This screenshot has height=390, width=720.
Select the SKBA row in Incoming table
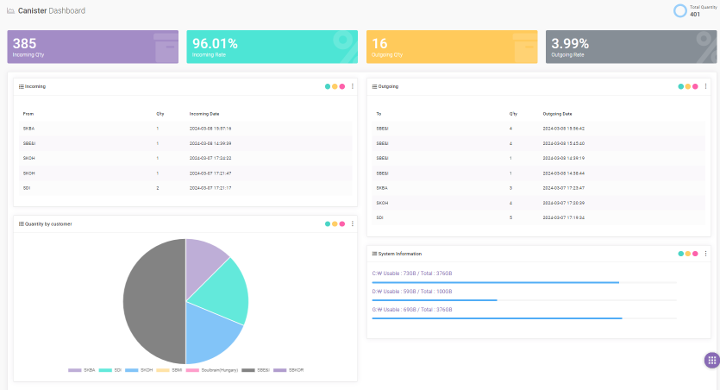click(186, 129)
